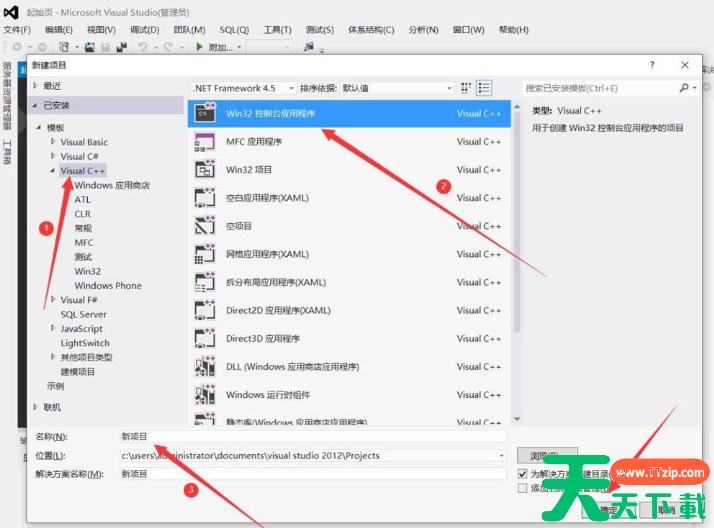Expand the Visual C# node
714x528 pixels.
[x=53, y=156]
